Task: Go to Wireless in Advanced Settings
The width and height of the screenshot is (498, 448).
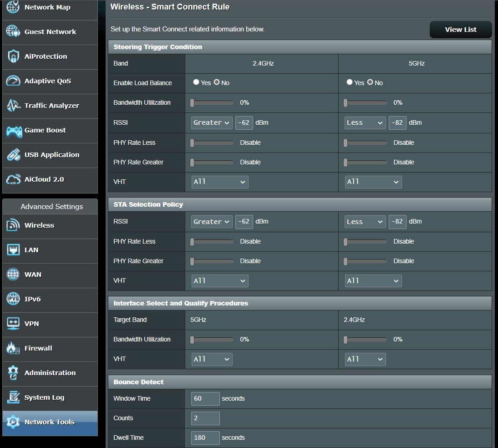Action: [x=39, y=225]
